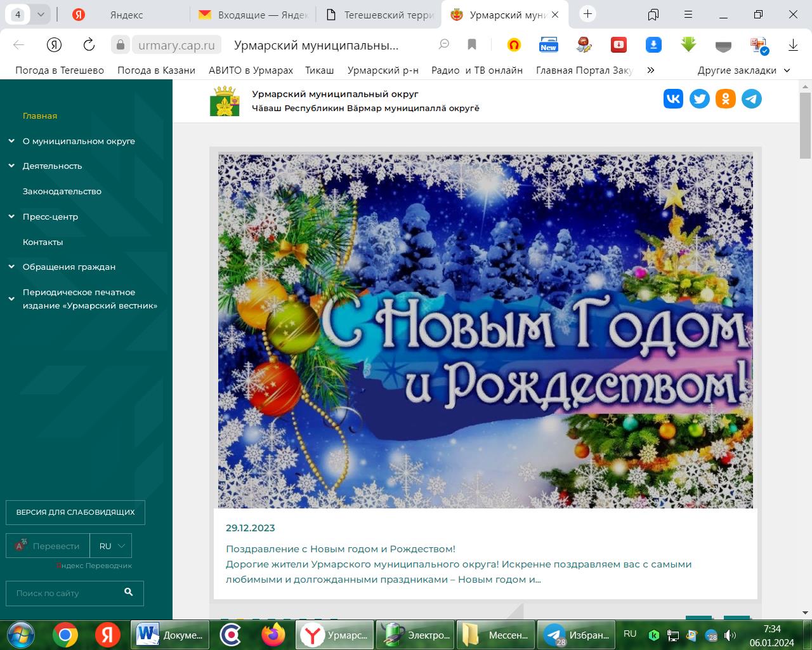Expand the Деятельность sidebar section
Image resolution: width=812 pixels, height=650 pixels.
click(x=11, y=166)
